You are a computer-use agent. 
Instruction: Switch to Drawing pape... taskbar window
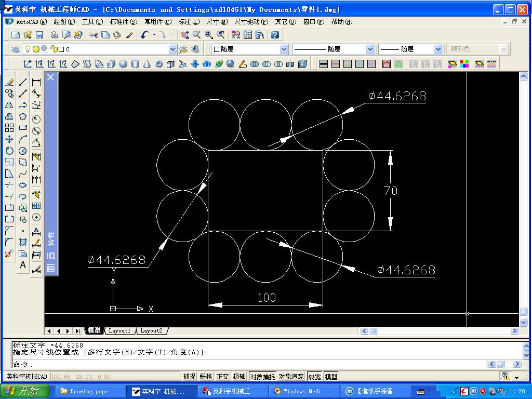[x=90, y=391]
